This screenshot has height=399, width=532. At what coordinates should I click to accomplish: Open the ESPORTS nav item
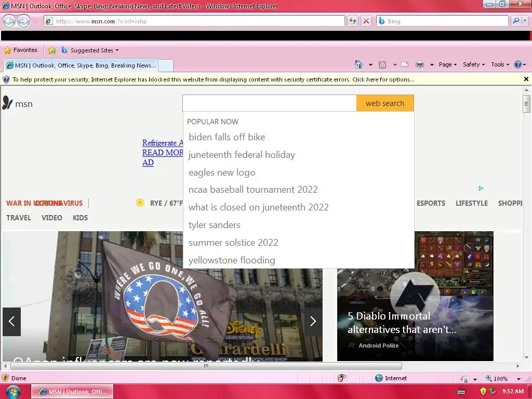431,203
